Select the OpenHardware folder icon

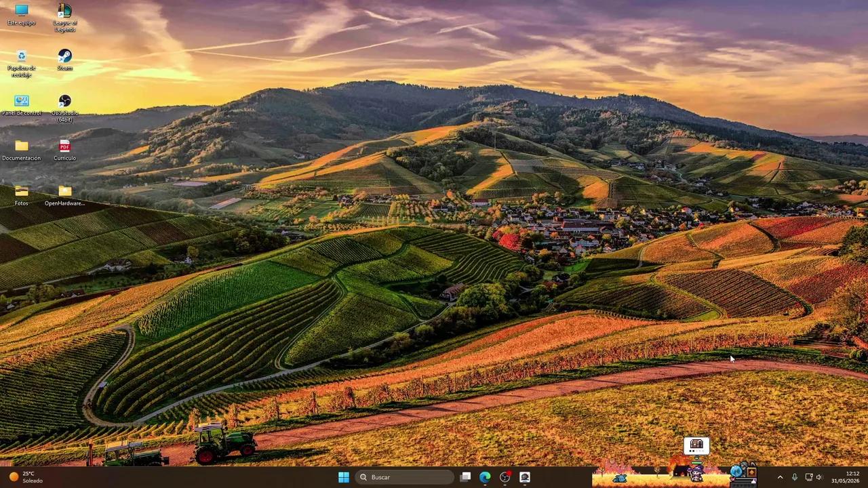[64, 196]
